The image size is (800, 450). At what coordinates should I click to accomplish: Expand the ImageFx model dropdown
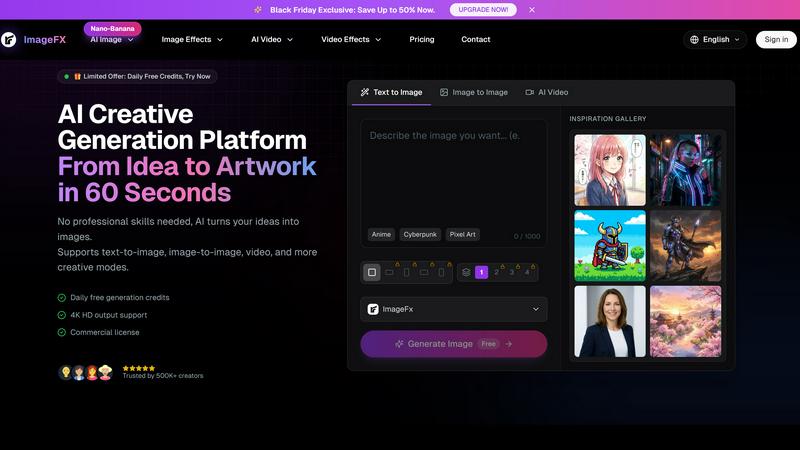click(536, 309)
